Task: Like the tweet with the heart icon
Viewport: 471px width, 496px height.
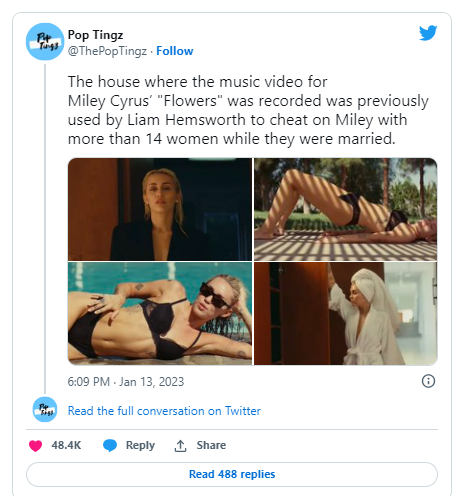Action: click(36, 445)
